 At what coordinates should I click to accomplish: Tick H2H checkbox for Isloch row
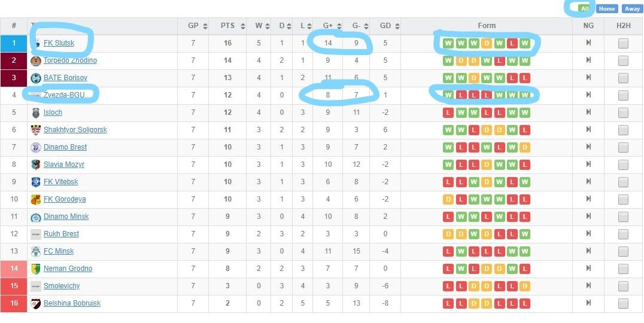[x=623, y=112]
